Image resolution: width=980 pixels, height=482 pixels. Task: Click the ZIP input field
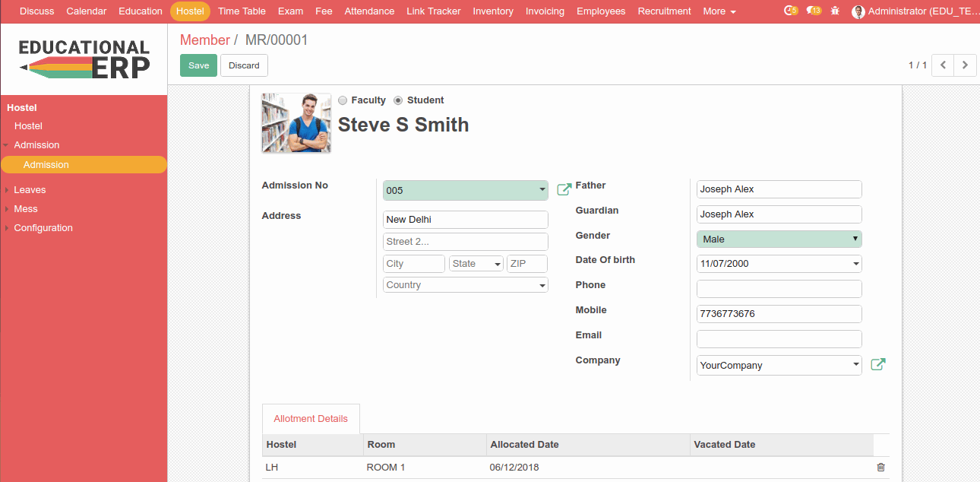coord(527,264)
